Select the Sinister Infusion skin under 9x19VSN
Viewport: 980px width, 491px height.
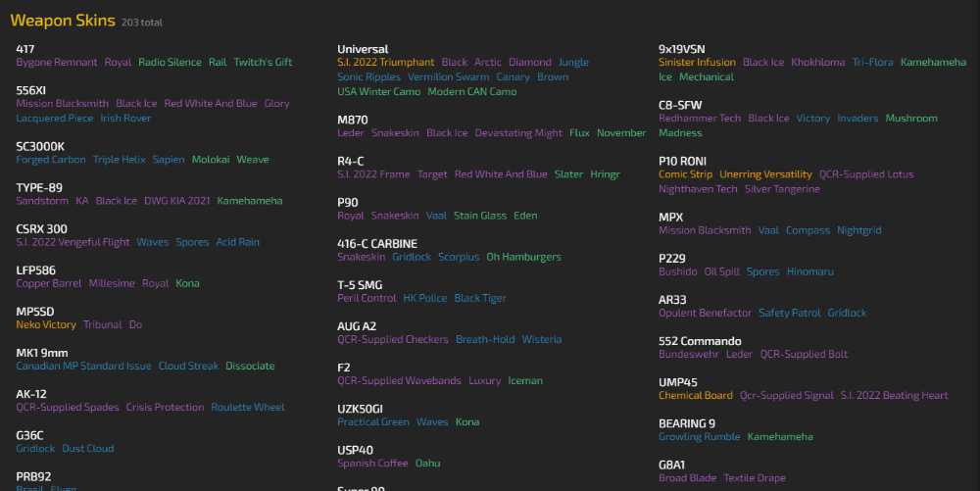(x=697, y=63)
